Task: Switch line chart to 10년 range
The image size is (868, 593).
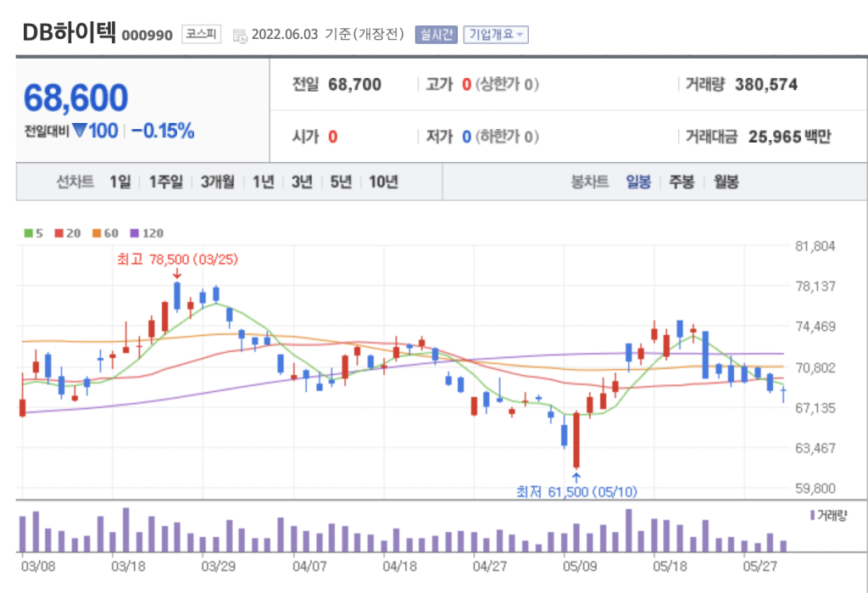Action: (x=383, y=182)
